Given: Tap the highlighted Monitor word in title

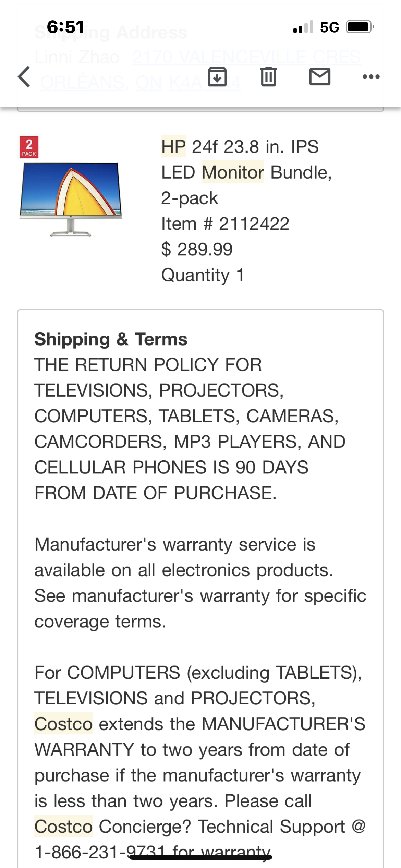Looking at the screenshot, I should [x=233, y=172].
